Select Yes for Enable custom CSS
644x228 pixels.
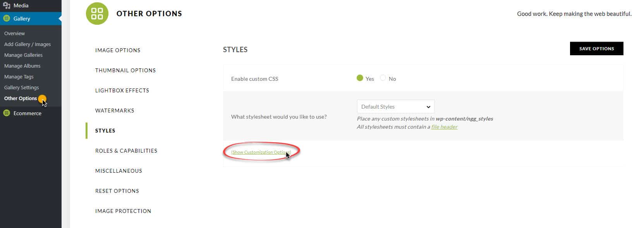click(360, 78)
